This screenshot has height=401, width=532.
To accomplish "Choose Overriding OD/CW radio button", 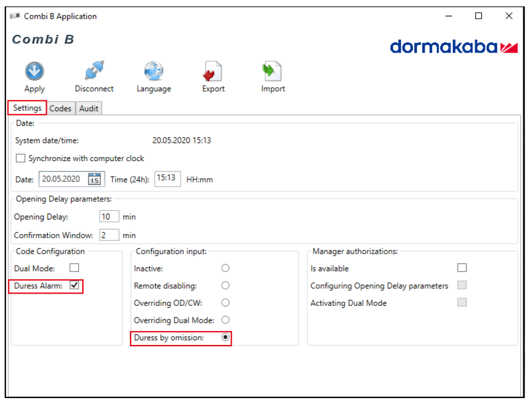I will (x=225, y=303).
